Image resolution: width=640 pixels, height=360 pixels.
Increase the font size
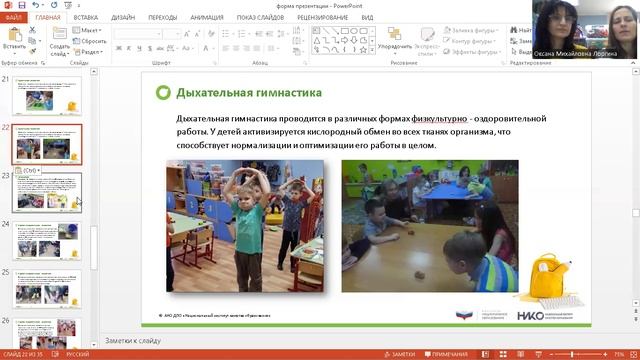coord(187,34)
